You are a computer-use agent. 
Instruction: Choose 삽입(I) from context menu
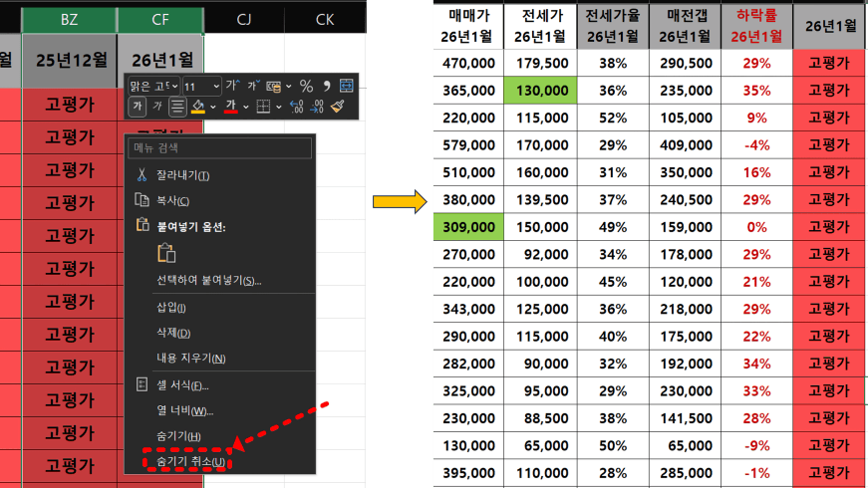click(x=171, y=307)
